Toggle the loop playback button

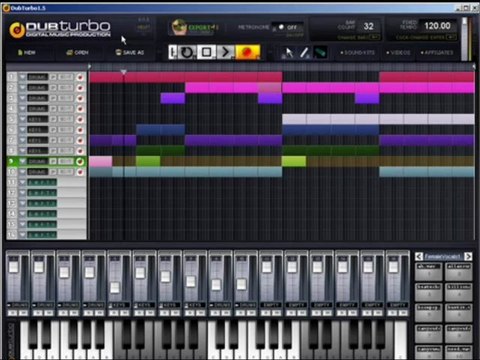(186, 52)
